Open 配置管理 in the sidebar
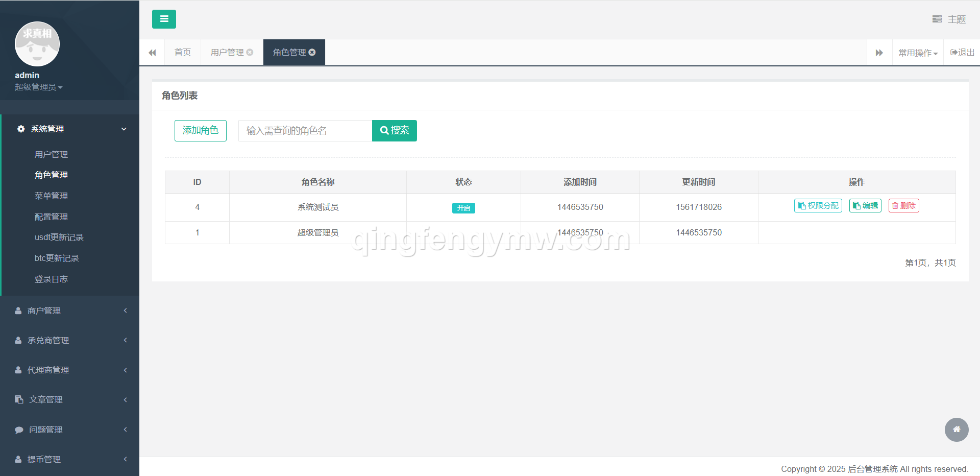This screenshot has width=980, height=476. tap(51, 217)
